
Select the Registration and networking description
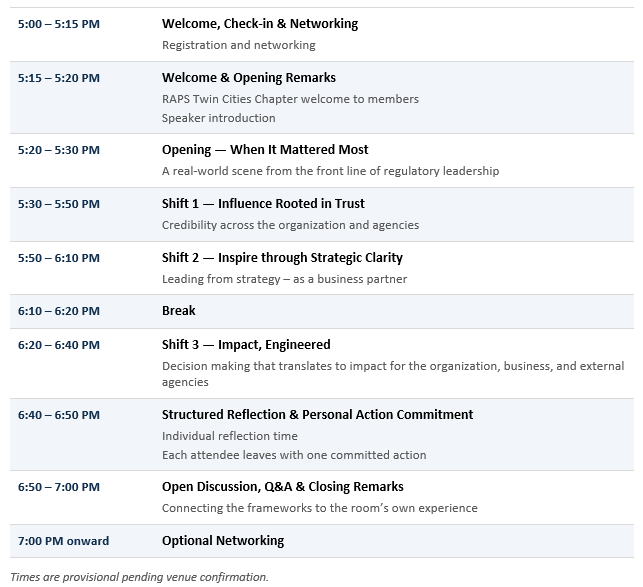pos(239,45)
